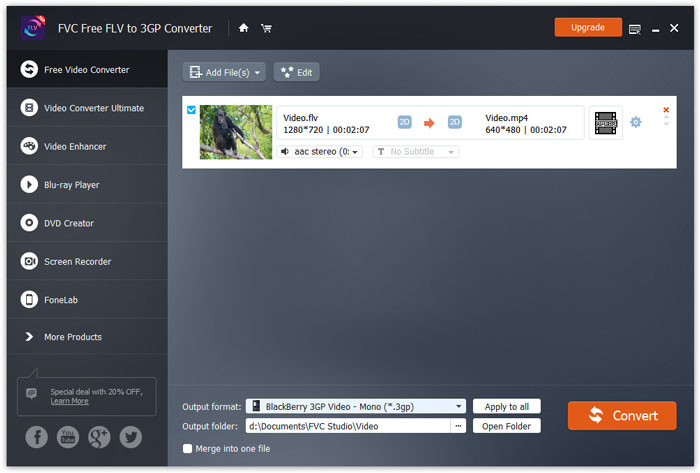Open the shopping cart icon
The width and height of the screenshot is (700, 473).
(x=267, y=29)
